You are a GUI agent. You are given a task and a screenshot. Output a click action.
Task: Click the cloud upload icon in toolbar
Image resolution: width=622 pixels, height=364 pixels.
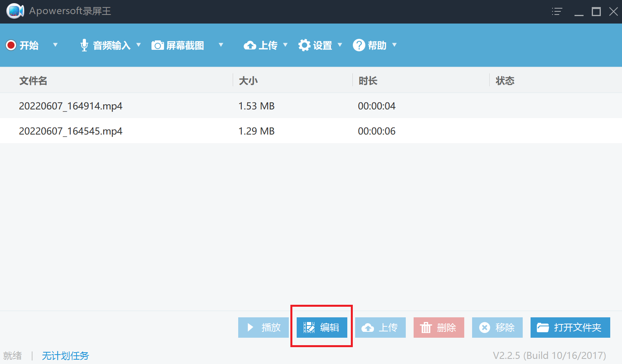pos(250,45)
